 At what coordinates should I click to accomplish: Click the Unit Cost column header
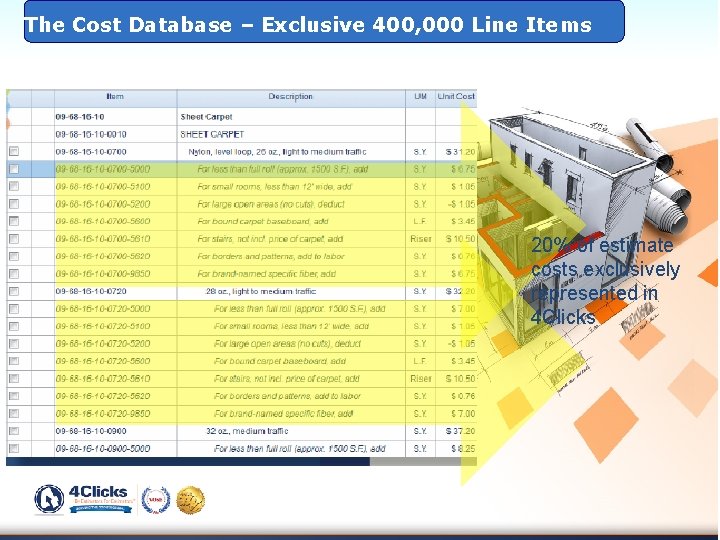[x=456, y=96]
